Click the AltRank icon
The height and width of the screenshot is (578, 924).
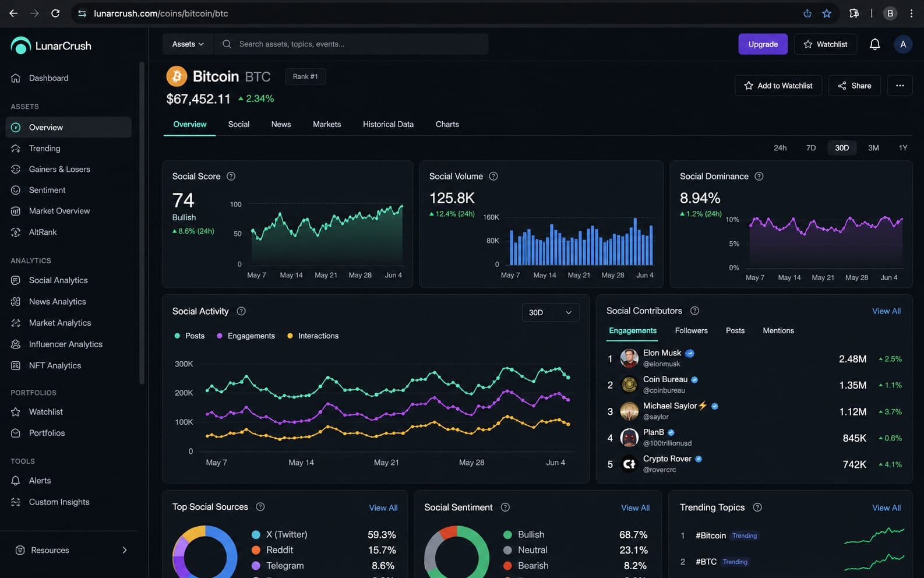pos(16,232)
